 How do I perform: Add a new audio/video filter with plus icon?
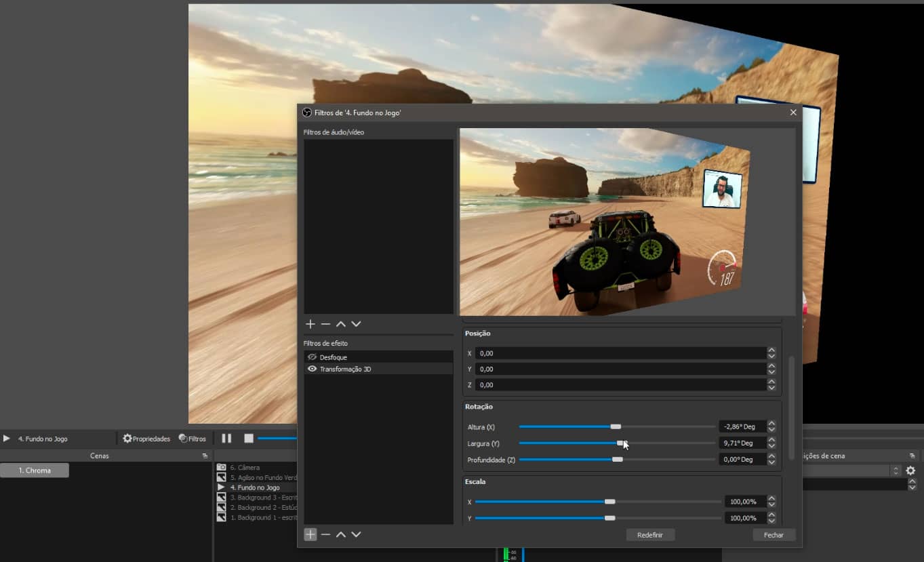tap(310, 324)
